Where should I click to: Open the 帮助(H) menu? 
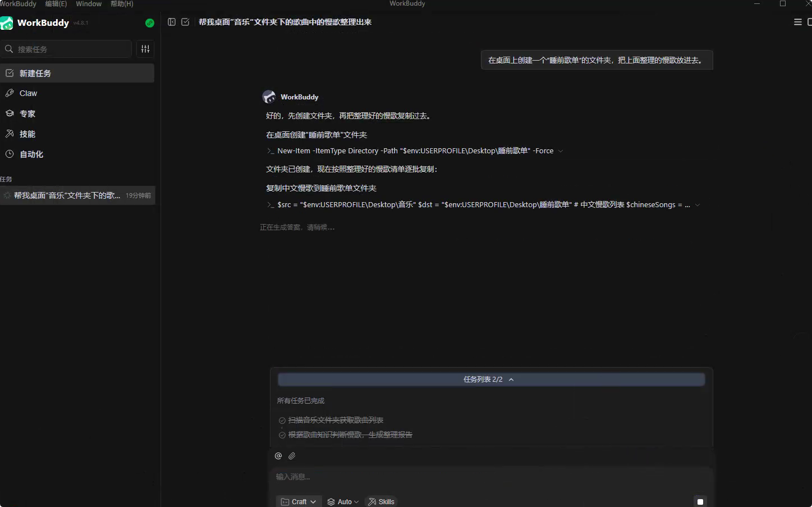(122, 4)
